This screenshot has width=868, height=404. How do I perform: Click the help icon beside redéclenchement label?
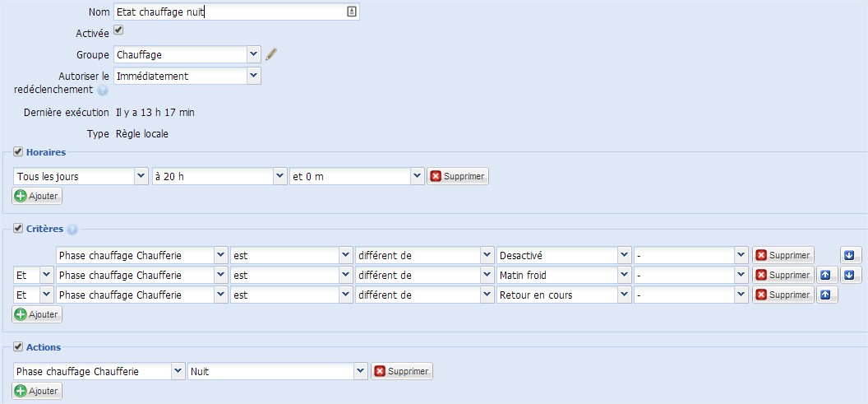[103, 91]
